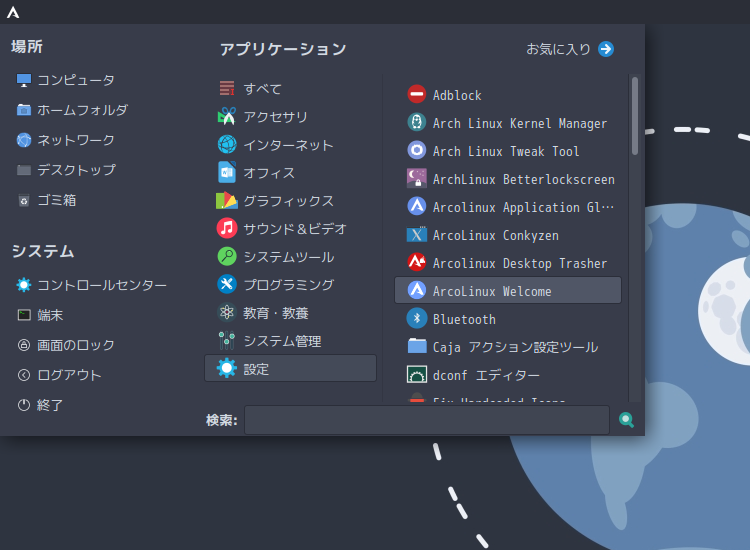The width and height of the screenshot is (750, 550).
Task: Launch Caja アクション設定ツール folder icon
Action: coord(417,346)
